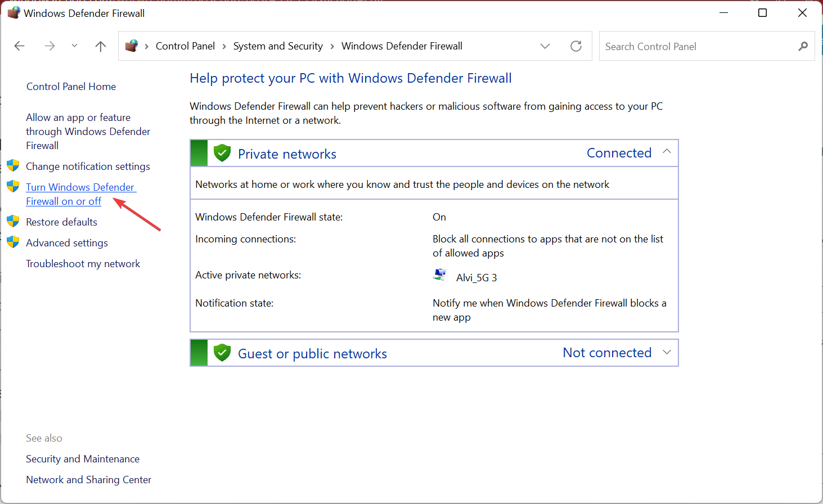The height and width of the screenshot is (504, 823).
Task: Open Security and Maintenance
Action: tap(83, 459)
